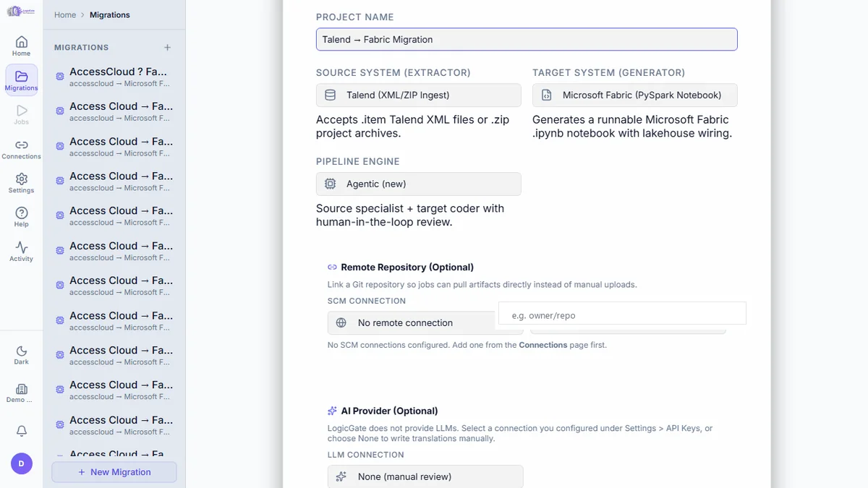The width and height of the screenshot is (868, 488).
Task: Open the user avatar D
Action: tap(22, 463)
